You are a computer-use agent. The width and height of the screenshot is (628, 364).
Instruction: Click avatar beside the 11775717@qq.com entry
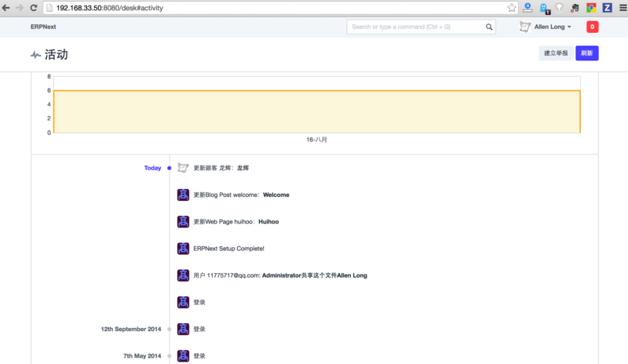[183, 275]
